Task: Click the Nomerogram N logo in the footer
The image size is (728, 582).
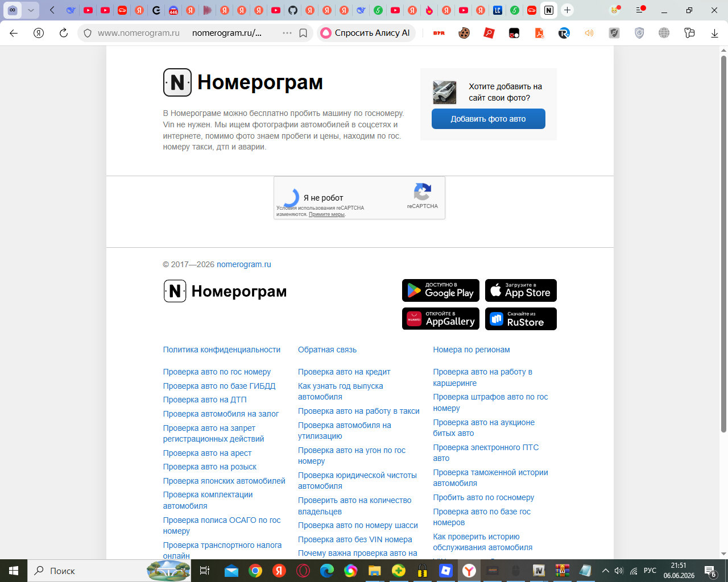Action: pyautogui.click(x=175, y=291)
